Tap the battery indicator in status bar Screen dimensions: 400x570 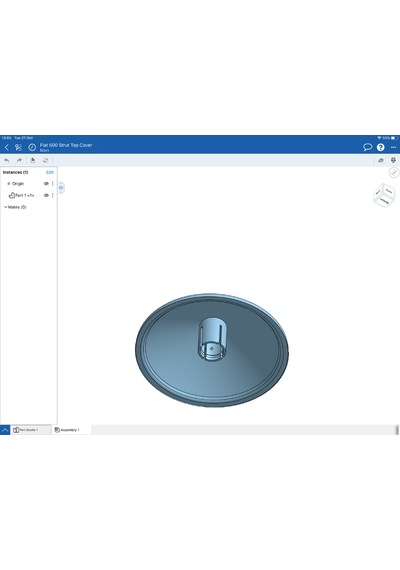[395, 138]
